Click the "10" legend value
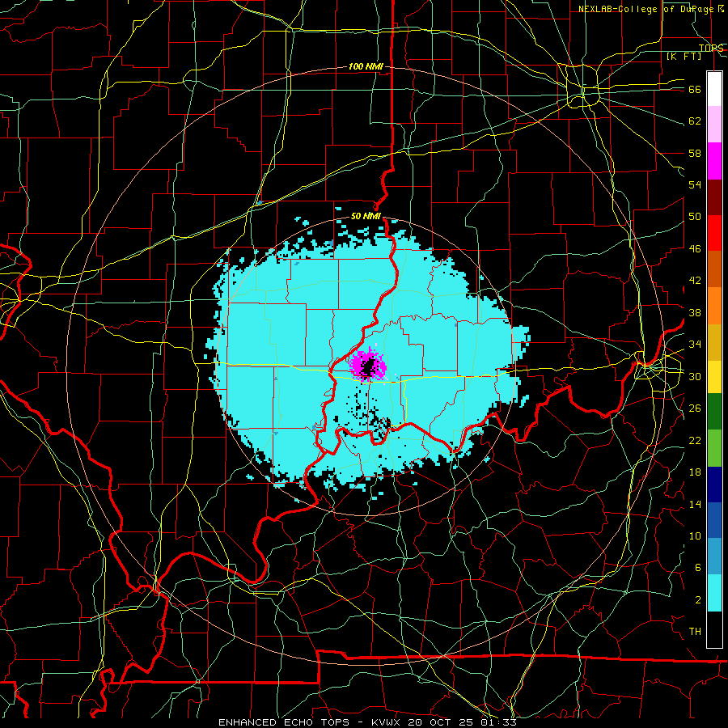728x728 pixels. 695,536
